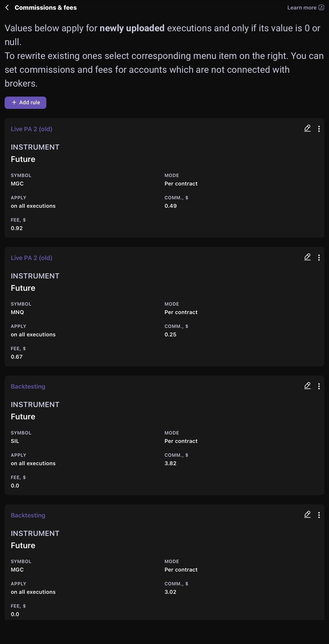Open the first Live PA 2 (old) account link
Screen dimensions: 329x644
click(32, 129)
